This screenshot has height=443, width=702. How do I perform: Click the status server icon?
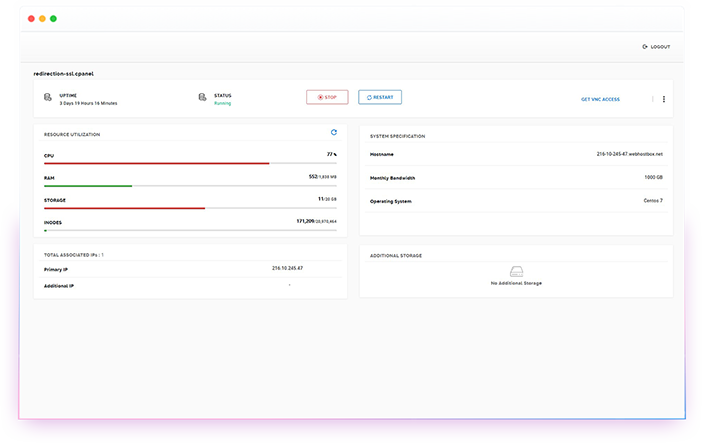[203, 97]
